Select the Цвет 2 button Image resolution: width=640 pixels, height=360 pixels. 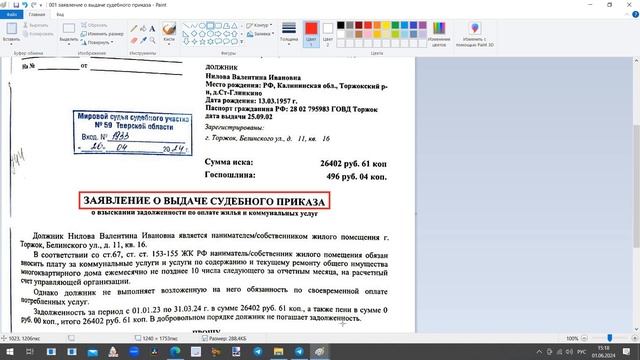point(328,34)
